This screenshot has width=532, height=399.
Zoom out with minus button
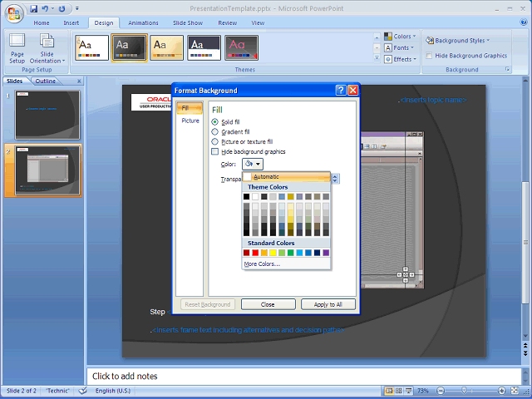(x=441, y=391)
